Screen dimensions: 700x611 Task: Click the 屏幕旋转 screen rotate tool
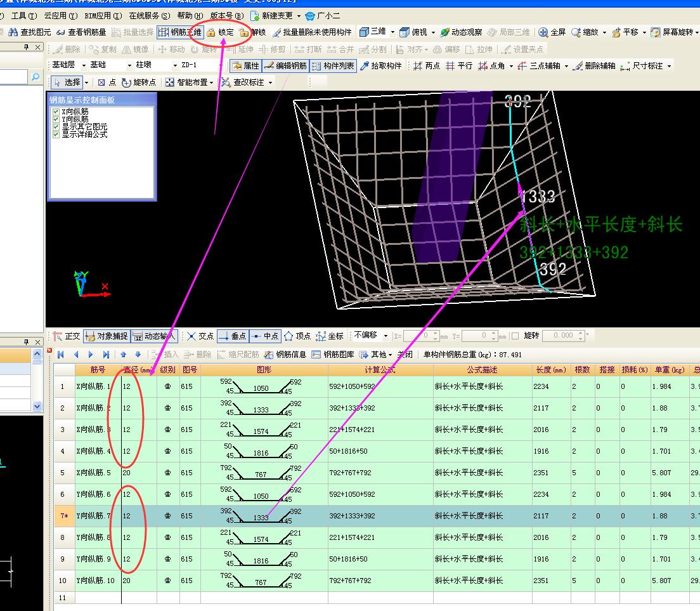(672, 32)
